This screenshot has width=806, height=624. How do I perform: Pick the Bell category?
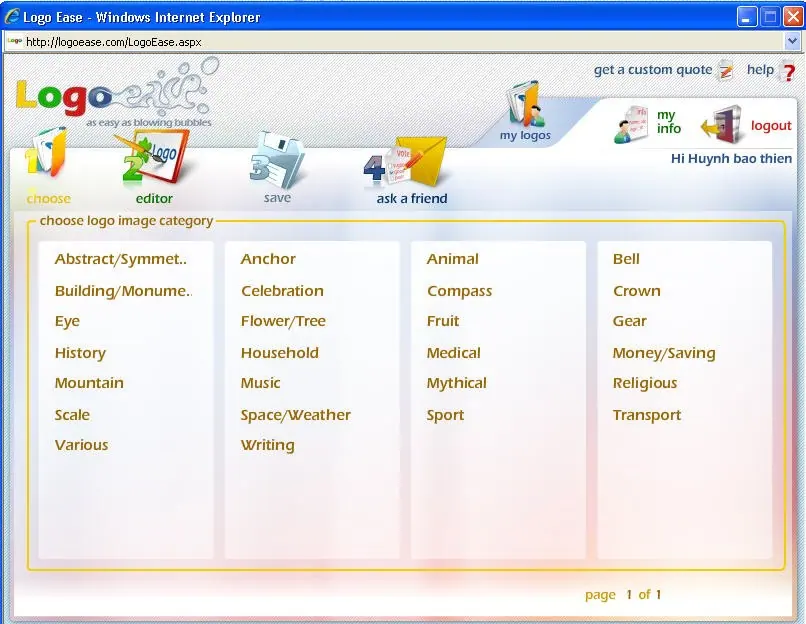point(626,259)
